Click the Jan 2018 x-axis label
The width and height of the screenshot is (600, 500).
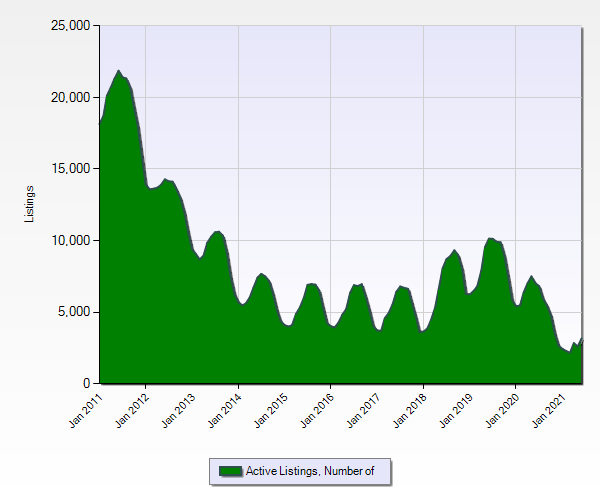(408, 411)
